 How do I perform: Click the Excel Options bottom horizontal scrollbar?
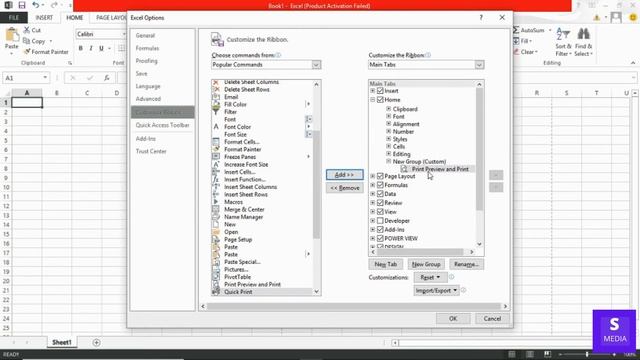click(354, 306)
